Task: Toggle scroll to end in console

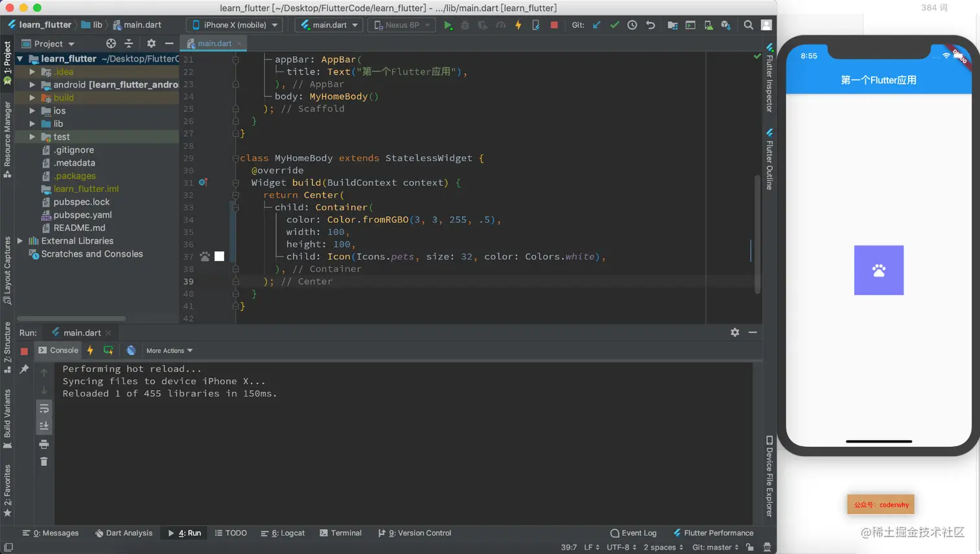Action: coord(44,426)
